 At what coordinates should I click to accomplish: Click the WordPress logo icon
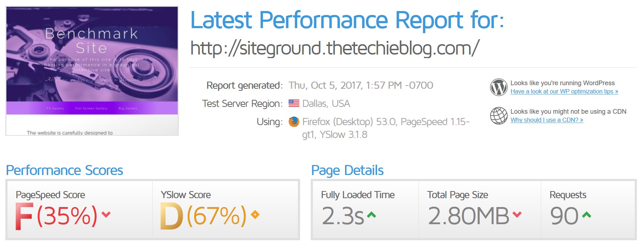pyautogui.click(x=498, y=87)
